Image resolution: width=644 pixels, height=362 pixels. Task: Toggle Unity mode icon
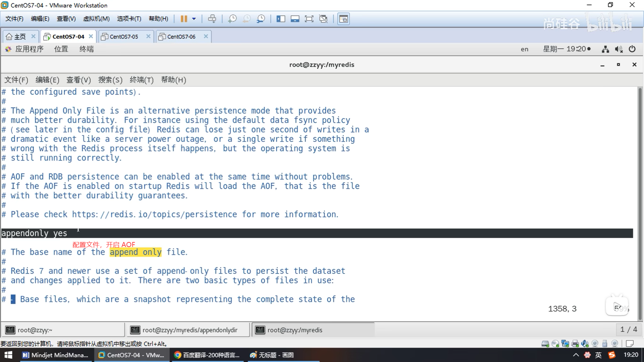[x=323, y=19]
